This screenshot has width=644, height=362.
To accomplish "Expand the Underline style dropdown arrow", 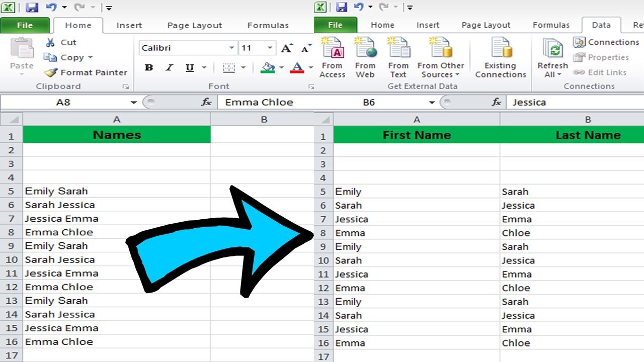I will point(204,68).
